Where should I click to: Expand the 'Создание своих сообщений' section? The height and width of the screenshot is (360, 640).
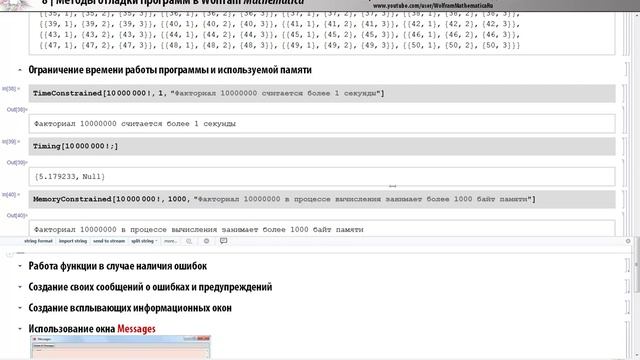(20, 287)
